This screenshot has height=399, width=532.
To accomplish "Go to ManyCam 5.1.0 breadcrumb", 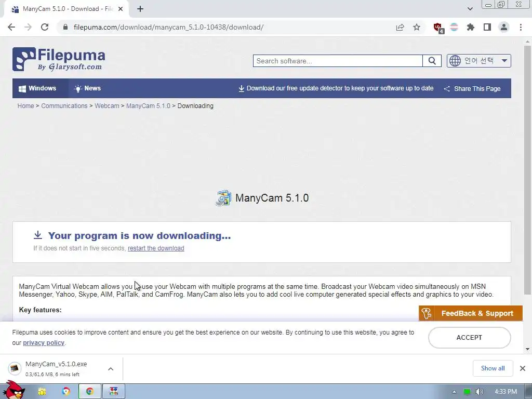I will [148, 106].
